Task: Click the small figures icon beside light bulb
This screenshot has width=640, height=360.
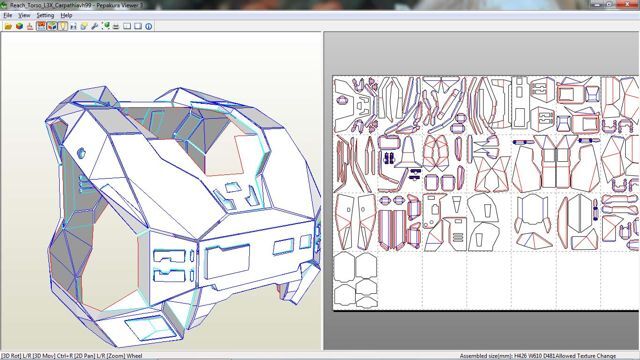Action: pyautogui.click(x=73, y=26)
